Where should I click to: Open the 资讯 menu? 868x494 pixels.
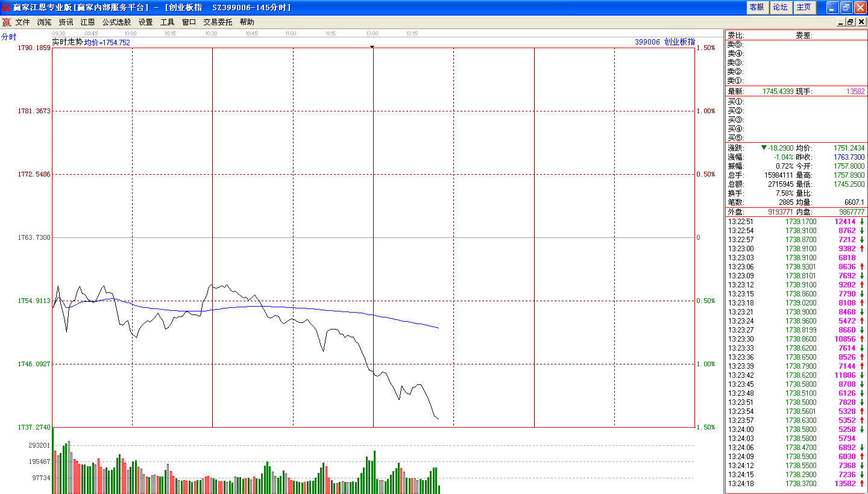(66, 22)
